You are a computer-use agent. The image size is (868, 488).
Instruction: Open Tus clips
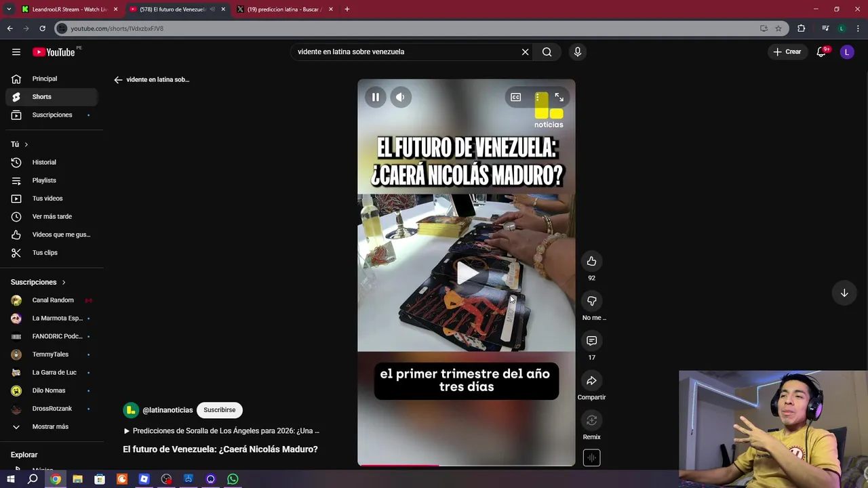tap(52, 253)
